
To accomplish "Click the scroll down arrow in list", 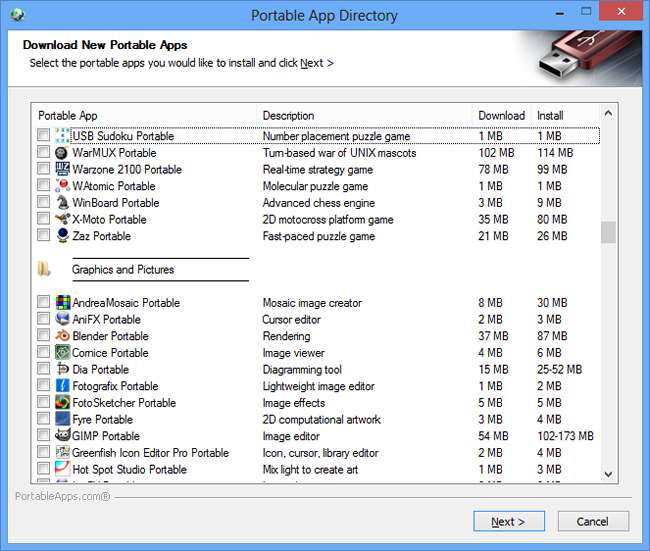I will 608,473.
